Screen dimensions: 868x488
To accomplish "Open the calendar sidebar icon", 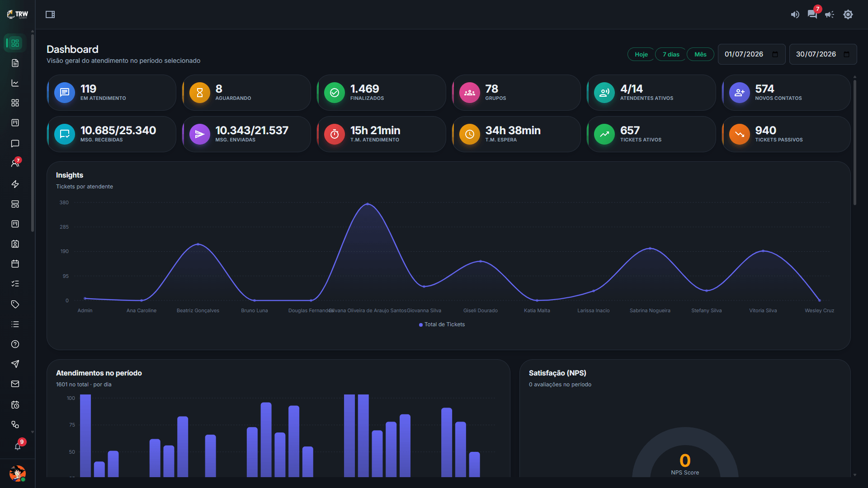I will pyautogui.click(x=15, y=264).
